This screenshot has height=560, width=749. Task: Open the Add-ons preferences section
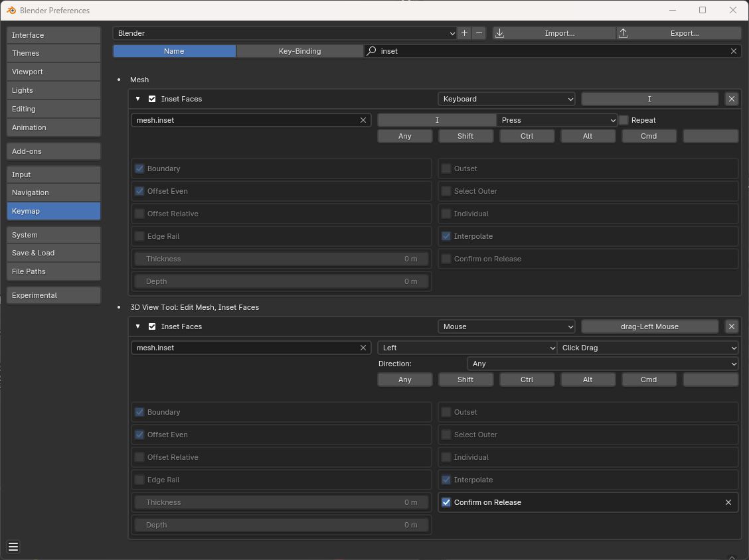pyautogui.click(x=54, y=151)
